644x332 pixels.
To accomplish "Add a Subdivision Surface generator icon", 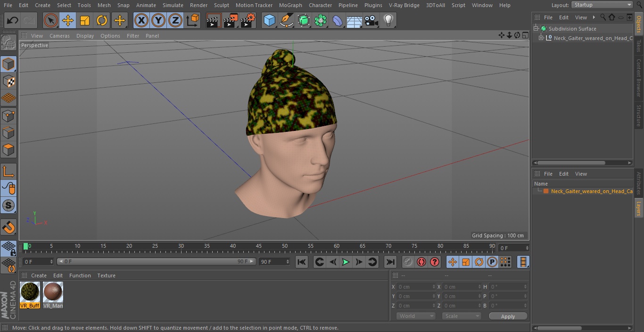I will click(x=304, y=21).
